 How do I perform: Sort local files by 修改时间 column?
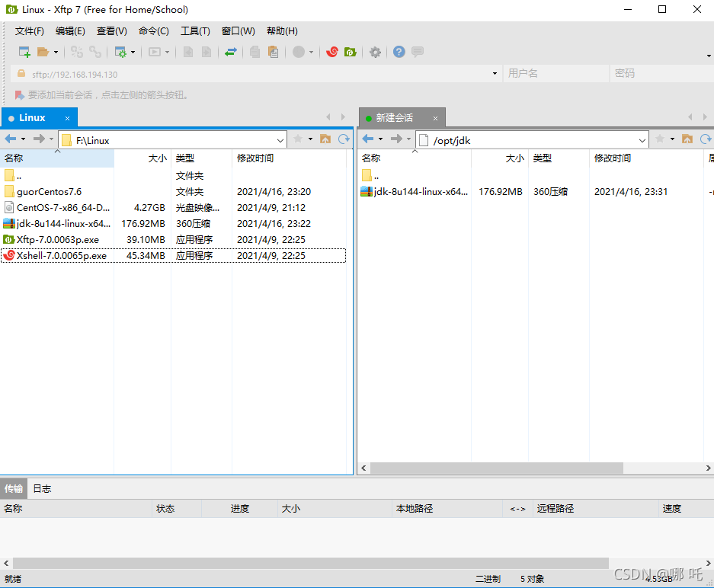point(289,158)
